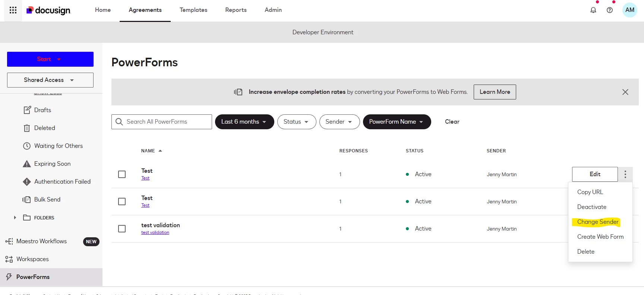The image size is (644, 295).
Task: Click Jenny Martin in first Test row
Action: tap(502, 175)
